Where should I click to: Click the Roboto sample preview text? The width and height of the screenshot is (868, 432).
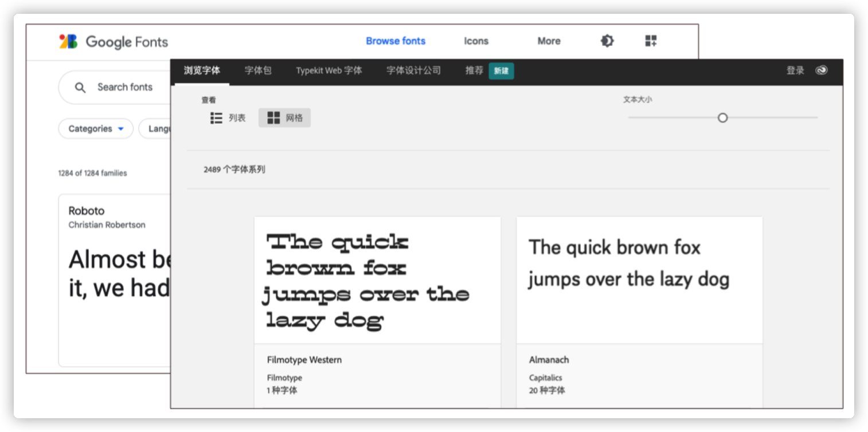[120, 273]
